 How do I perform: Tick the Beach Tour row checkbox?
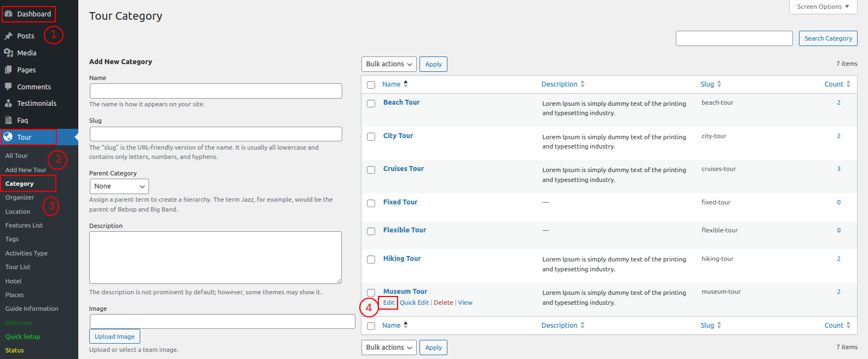[x=371, y=104]
